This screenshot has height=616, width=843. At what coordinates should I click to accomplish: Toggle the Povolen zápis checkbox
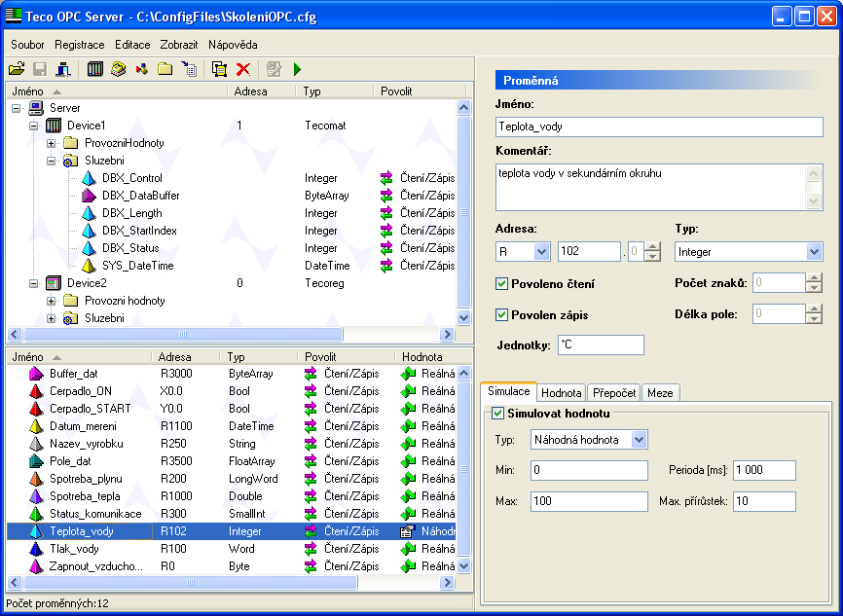(x=501, y=314)
